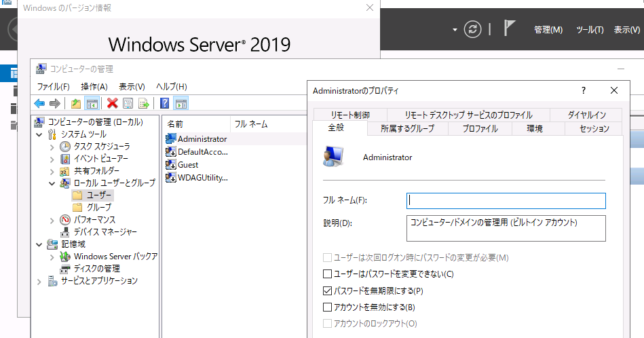Click the DefaultAcco... user icon
The image size is (644, 338).
170,152
